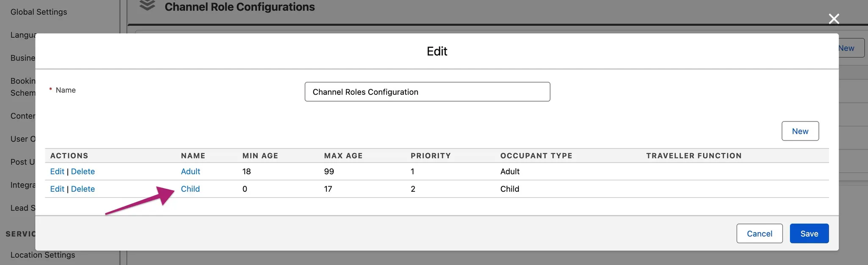Delete the Child role row
868x265 pixels.
[x=83, y=189]
